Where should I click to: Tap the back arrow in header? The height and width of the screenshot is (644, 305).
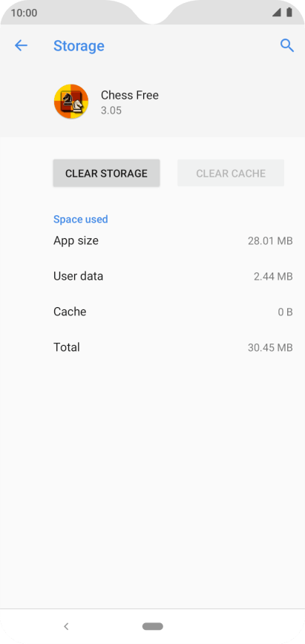point(21,45)
